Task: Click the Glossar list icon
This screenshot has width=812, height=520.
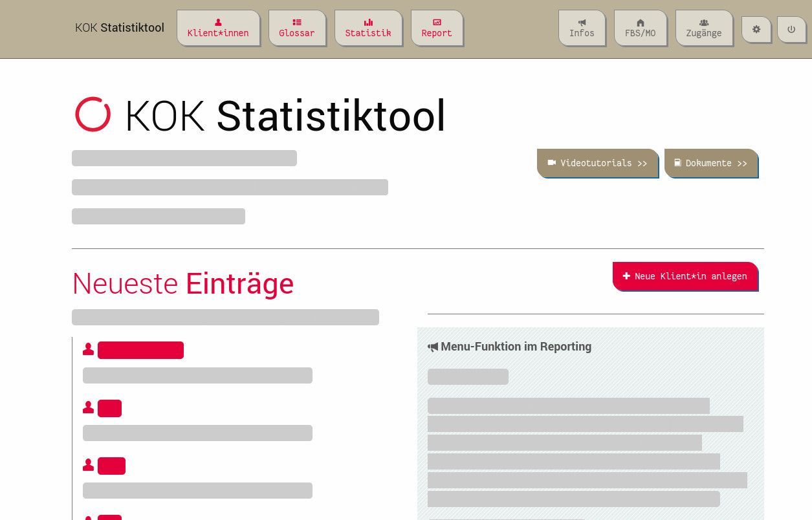Action: click(x=297, y=21)
